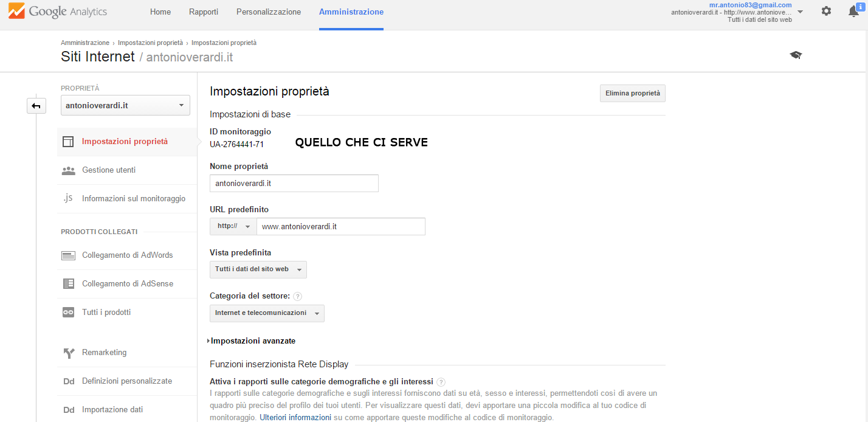Click help icon next to demographic reports heading
Screen dimensions: 868x422
click(441, 382)
